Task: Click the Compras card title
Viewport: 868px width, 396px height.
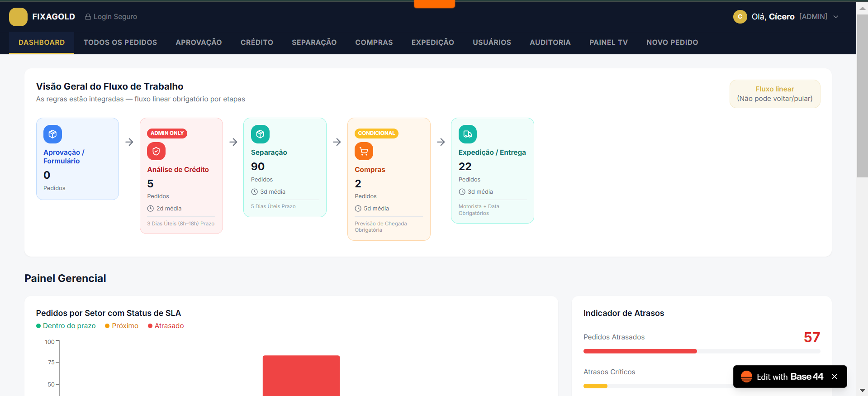Action: coord(370,170)
